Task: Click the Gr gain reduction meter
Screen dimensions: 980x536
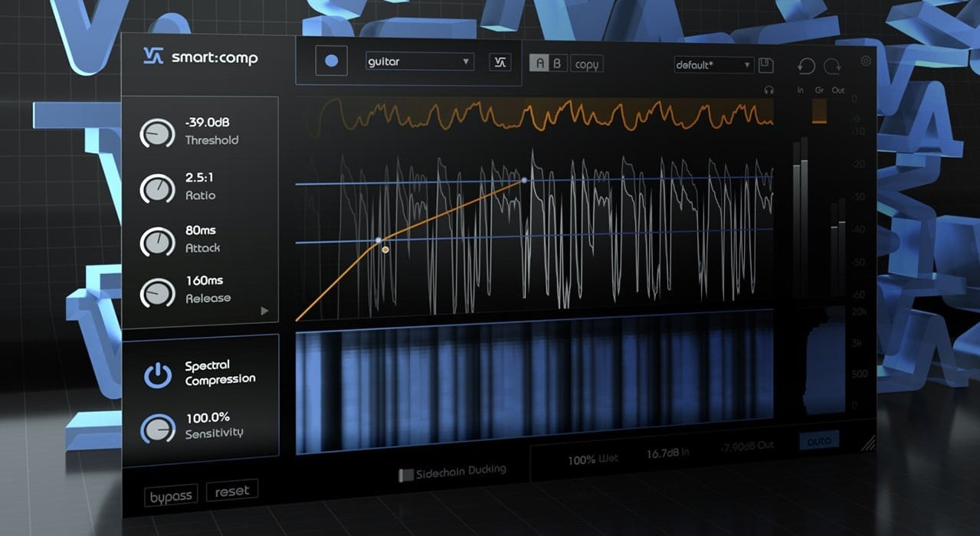Action: 819,110
